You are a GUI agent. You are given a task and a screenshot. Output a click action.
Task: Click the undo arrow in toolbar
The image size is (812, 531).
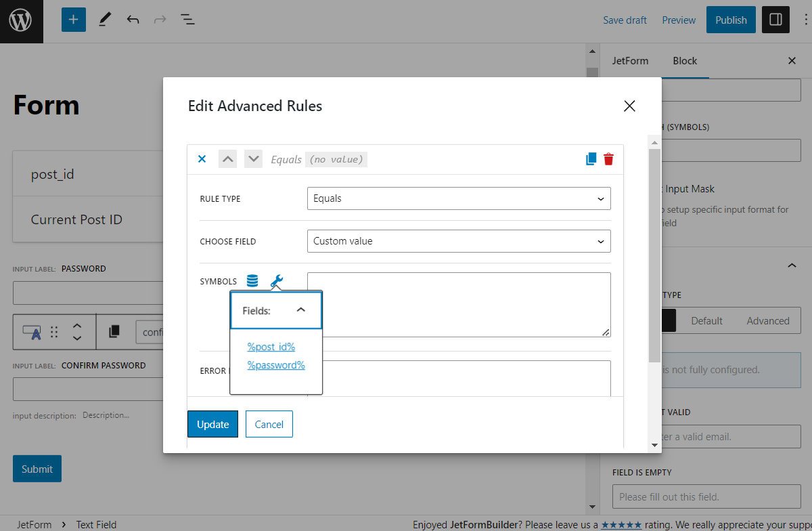coord(133,20)
